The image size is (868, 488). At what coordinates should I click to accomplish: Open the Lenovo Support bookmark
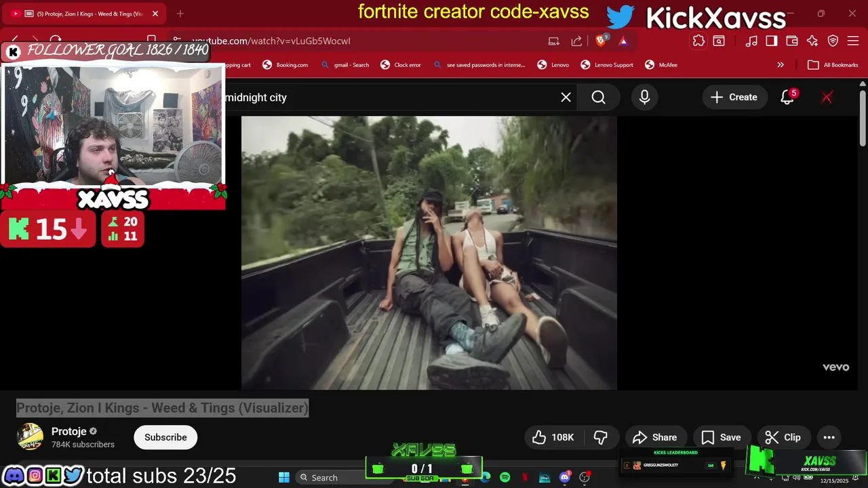607,65
